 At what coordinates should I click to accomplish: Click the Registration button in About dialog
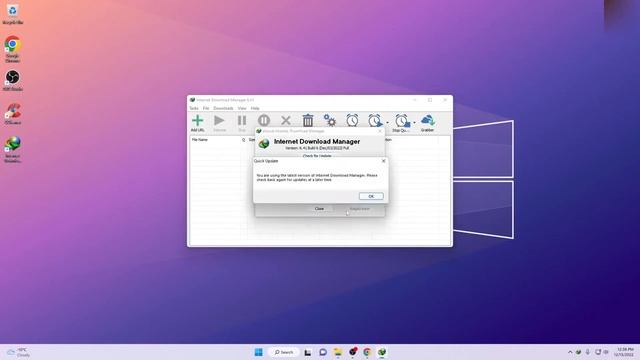pos(360,209)
